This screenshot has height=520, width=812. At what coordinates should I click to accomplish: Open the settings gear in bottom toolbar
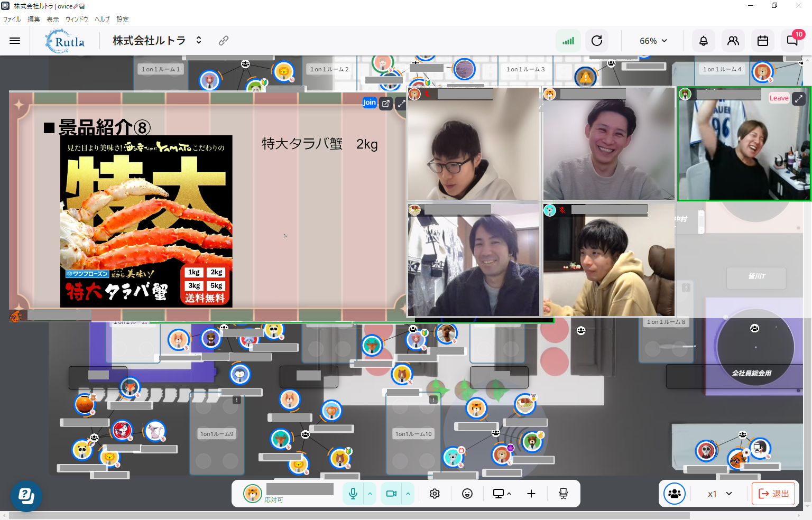[x=435, y=494]
